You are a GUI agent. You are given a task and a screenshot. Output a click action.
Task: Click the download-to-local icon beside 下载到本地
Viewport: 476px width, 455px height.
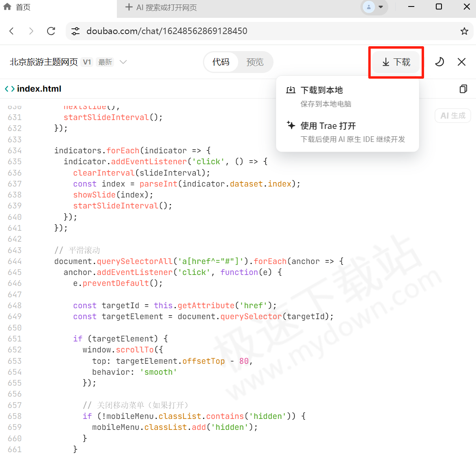(291, 90)
